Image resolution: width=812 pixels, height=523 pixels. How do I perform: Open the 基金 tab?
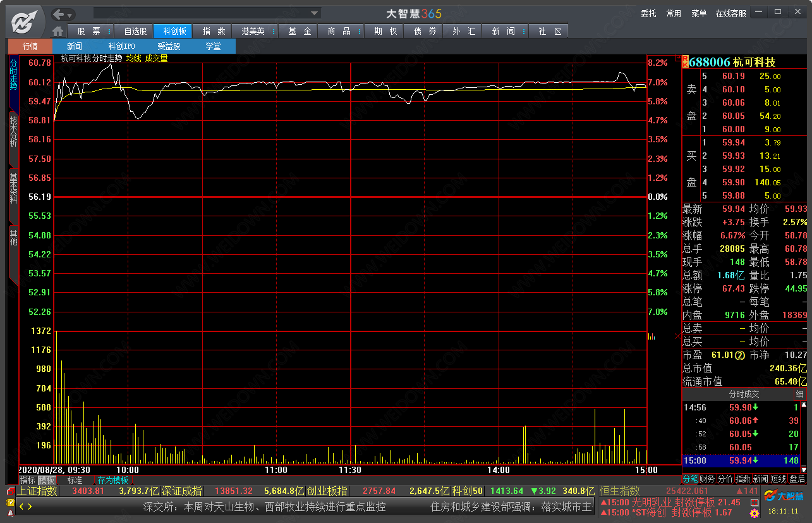(299, 31)
